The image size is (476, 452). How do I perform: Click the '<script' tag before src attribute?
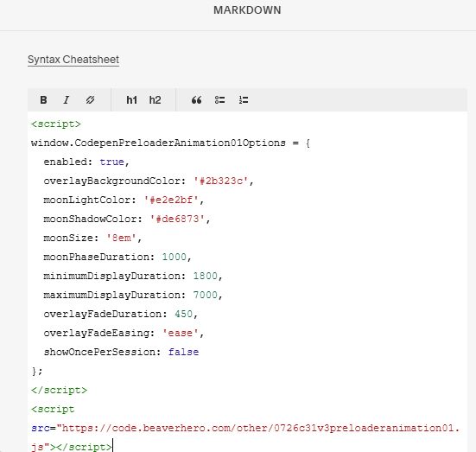(x=53, y=409)
